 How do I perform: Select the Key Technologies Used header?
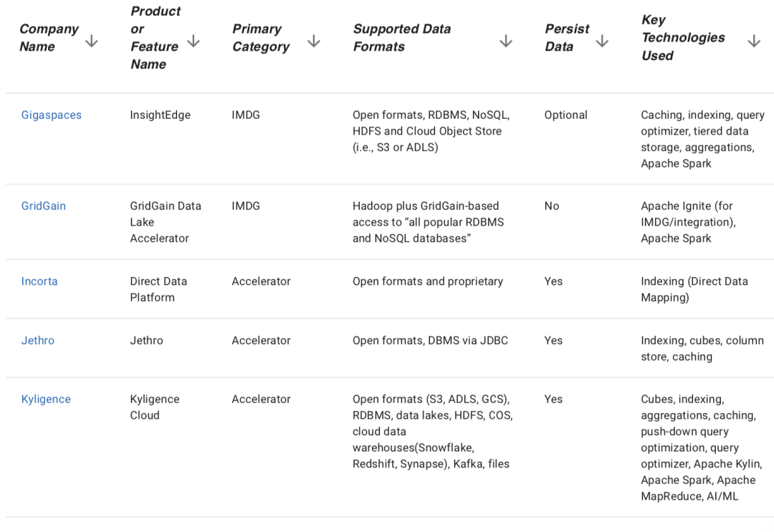click(x=683, y=37)
